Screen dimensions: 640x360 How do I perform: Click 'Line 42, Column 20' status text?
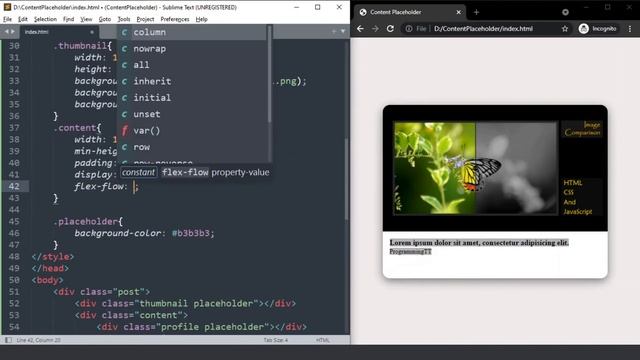pyautogui.click(x=38, y=340)
